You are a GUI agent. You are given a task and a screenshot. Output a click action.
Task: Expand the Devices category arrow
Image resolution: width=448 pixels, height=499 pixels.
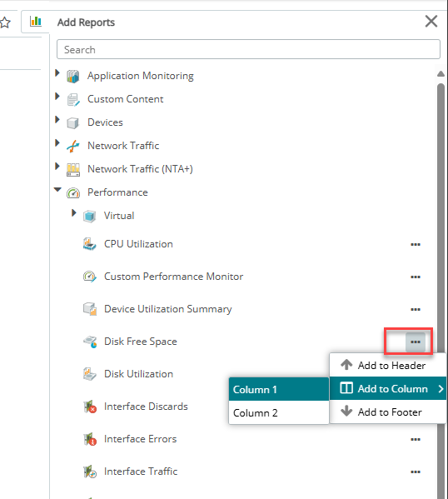[57, 119]
